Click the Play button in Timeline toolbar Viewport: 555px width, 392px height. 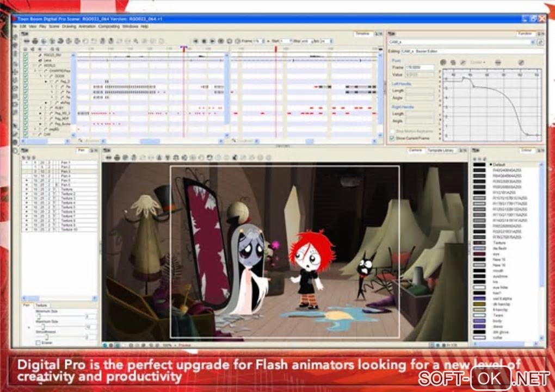coord(212,41)
